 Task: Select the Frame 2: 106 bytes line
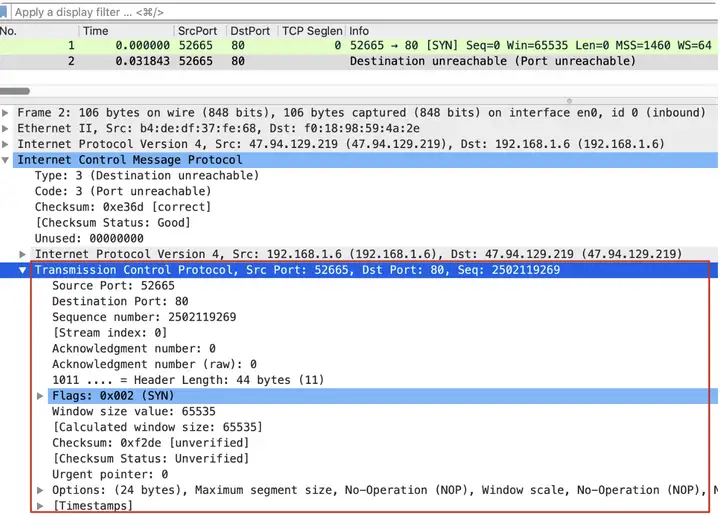click(x=361, y=112)
